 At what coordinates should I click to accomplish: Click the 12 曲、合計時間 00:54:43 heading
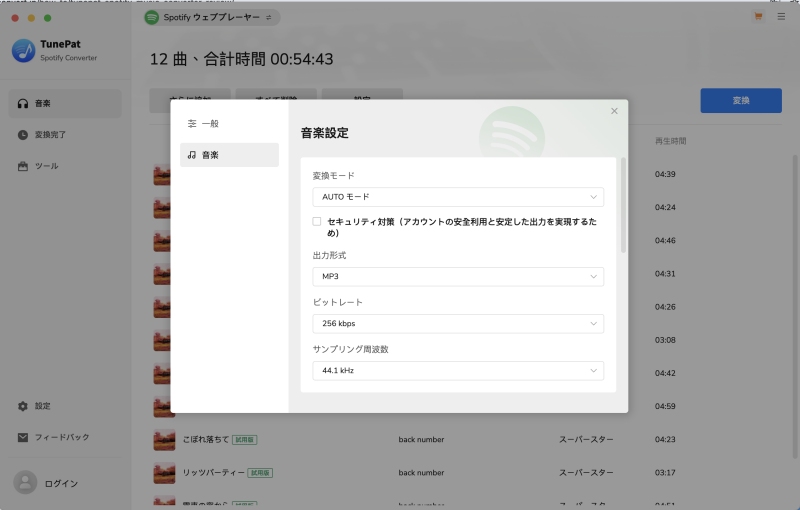(241, 59)
